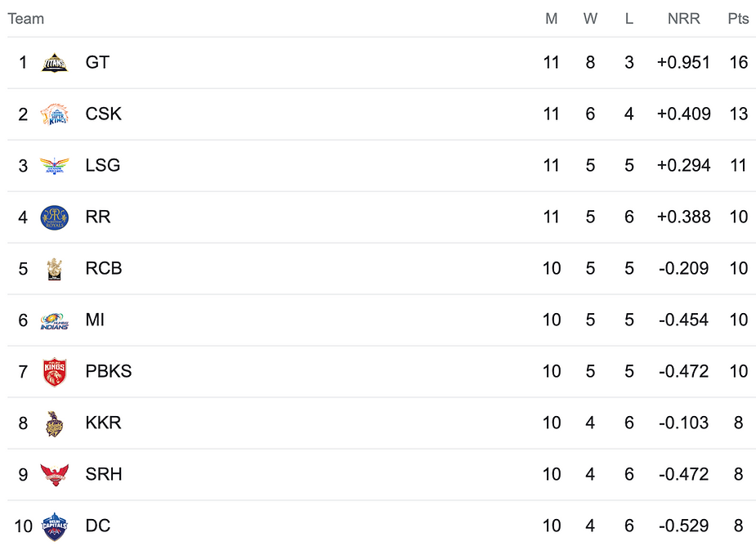Click the Team column header

click(x=26, y=19)
